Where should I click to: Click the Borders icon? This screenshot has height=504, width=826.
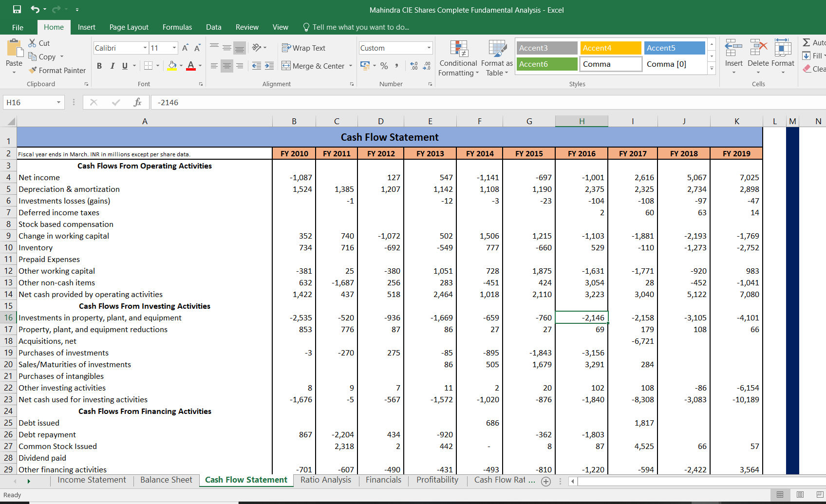[149, 66]
